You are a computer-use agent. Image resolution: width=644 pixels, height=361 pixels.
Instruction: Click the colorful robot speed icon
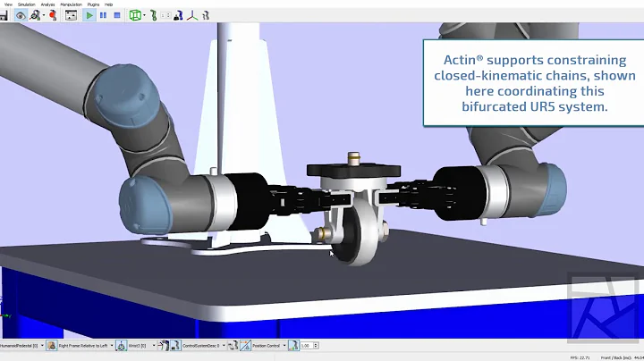[293, 346]
